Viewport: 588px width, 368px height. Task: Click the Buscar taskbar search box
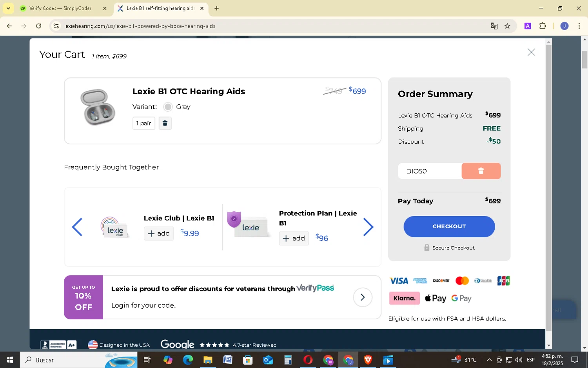click(78, 360)
